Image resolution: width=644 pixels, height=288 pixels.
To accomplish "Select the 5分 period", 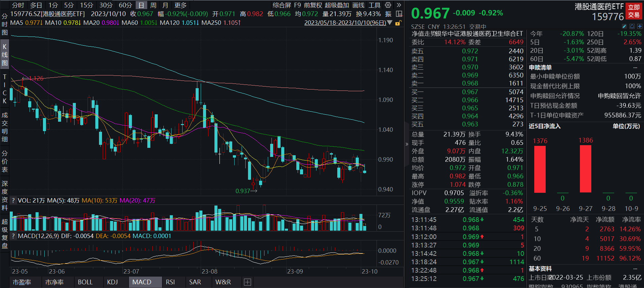I will point(69,5).
